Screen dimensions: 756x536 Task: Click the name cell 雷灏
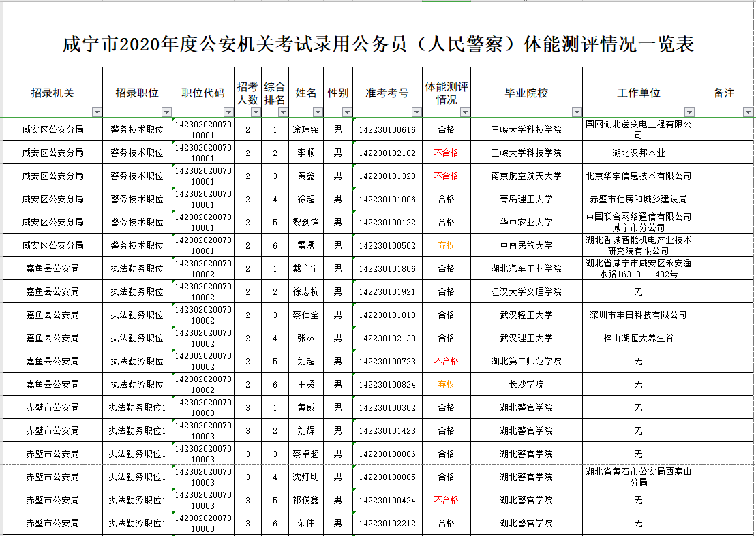[306, 245]
